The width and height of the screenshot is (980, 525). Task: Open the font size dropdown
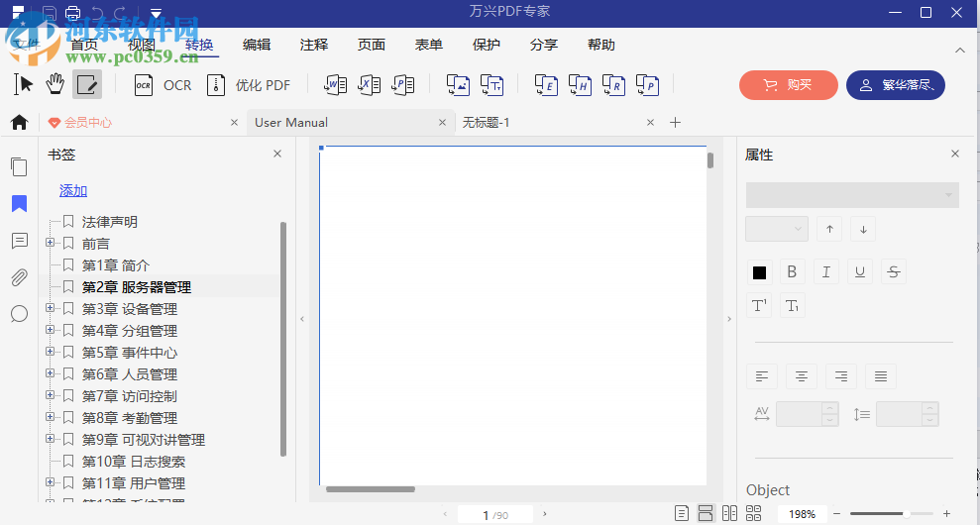[x=777, y=229]
